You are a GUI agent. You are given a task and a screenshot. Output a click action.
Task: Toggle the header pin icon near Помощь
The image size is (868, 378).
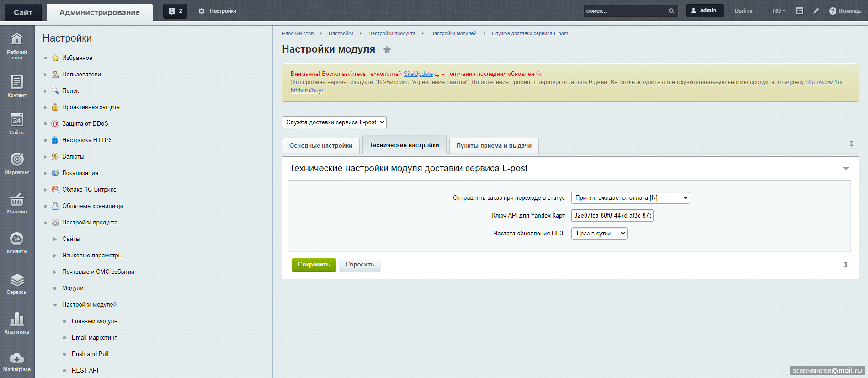click(816, 11)
